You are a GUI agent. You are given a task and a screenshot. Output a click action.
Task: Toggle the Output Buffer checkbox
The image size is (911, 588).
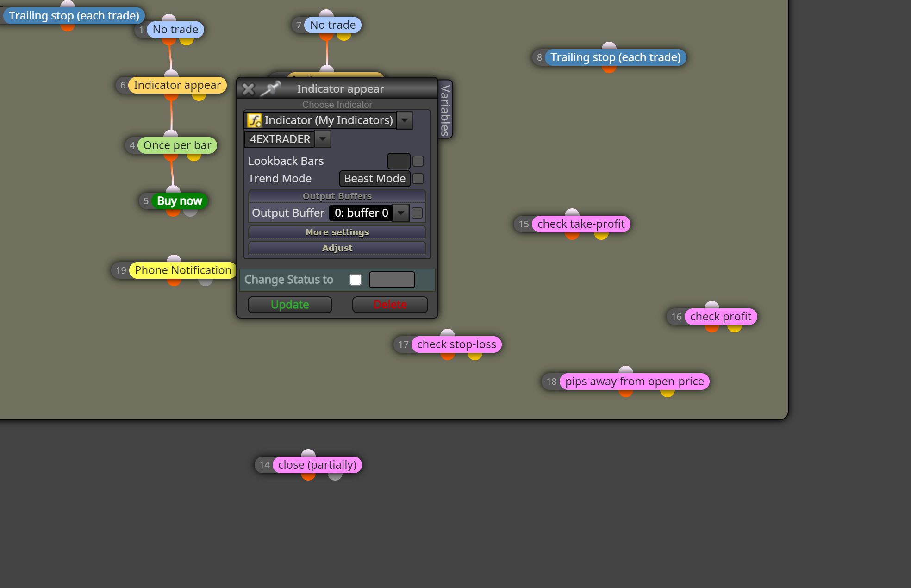[x=417, y=213]
